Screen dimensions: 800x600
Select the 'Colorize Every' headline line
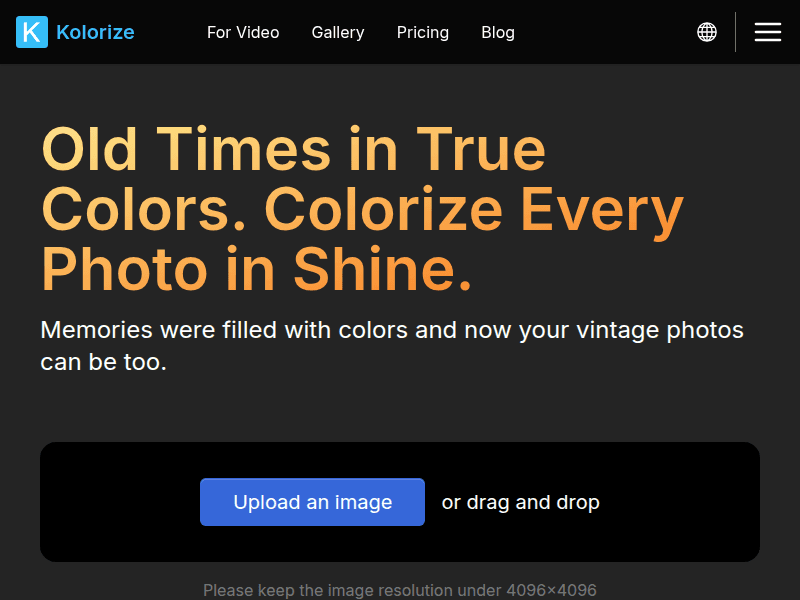[474, 210]
